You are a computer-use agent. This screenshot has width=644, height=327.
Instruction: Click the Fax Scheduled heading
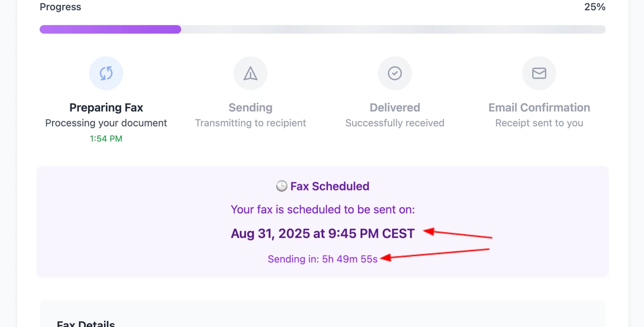pos(330,186)
